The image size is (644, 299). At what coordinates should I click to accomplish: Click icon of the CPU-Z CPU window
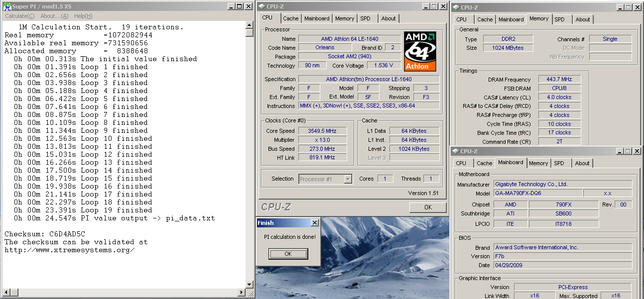tap(262, 6)
